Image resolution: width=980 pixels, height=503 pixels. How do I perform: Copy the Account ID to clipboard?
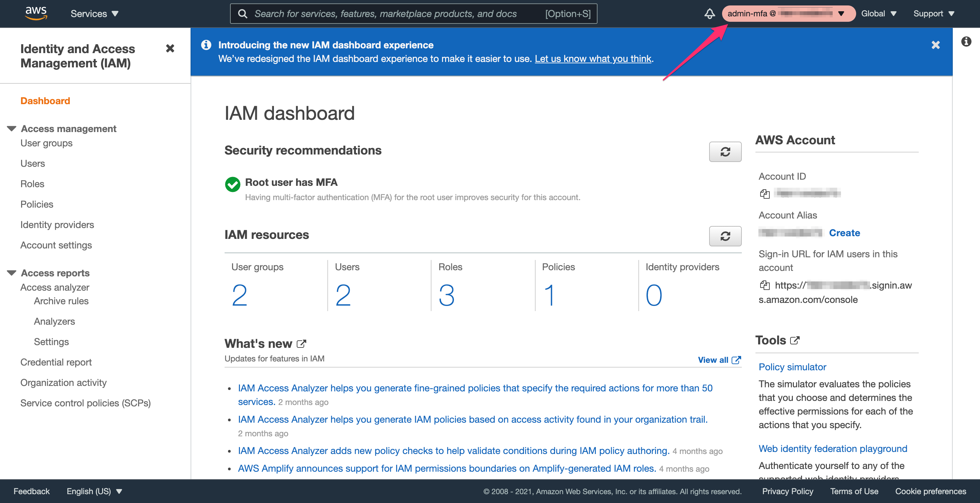(x=765, y=194)
